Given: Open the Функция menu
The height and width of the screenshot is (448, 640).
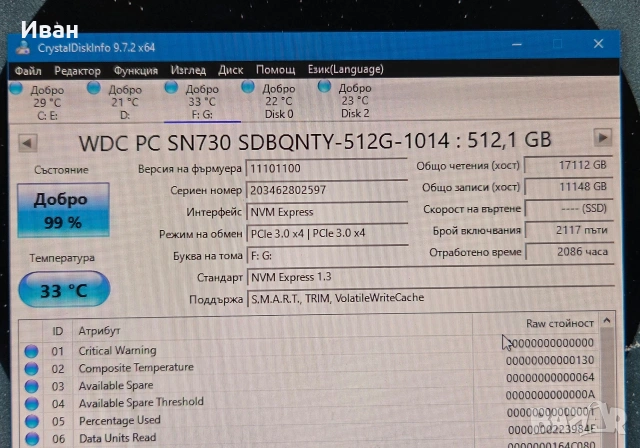Looking at the screenshot, I should [x=136, y=71].
